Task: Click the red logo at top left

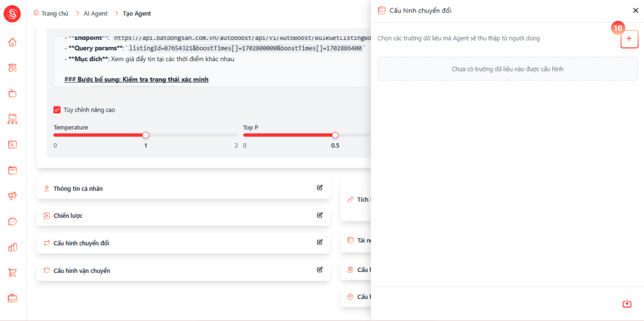Action: pos(12,13)
